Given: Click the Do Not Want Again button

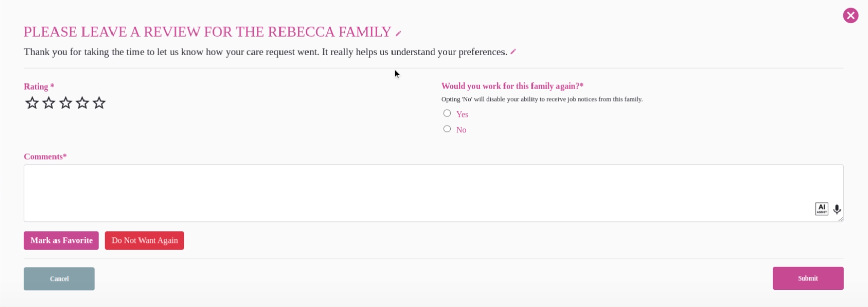Looking at the screenshot, I should pyautogui.click(x=145, y=241).
